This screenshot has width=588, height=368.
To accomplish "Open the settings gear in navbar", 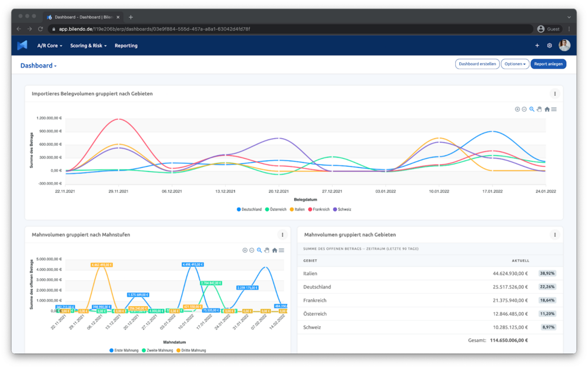I will coord(550,45).
